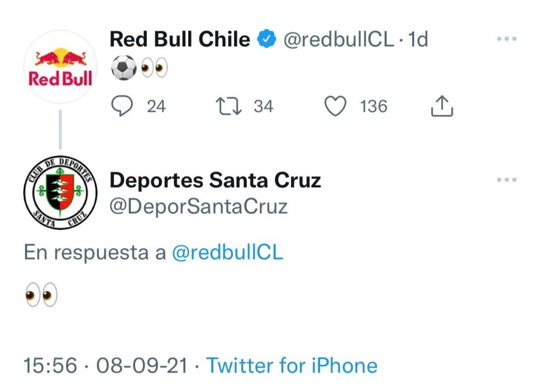Click the Deportes Santa Cruz display name
The height and width of the screenshot is (392, 543).
click(x=215, y=180)
